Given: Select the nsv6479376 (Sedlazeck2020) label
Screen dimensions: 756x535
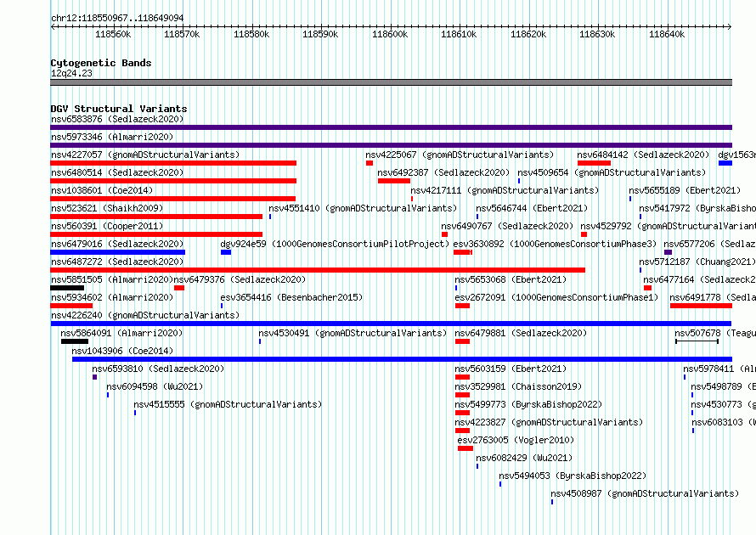Looking at the screenshot, I should (240, 279).
